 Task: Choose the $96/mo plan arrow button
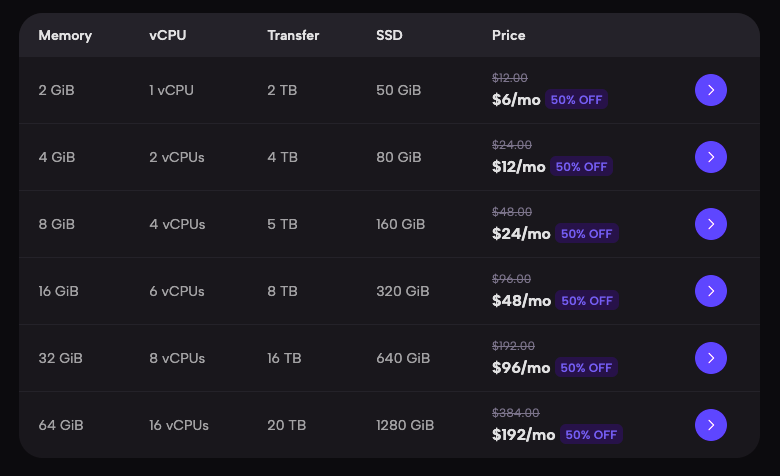coord(710,358)
